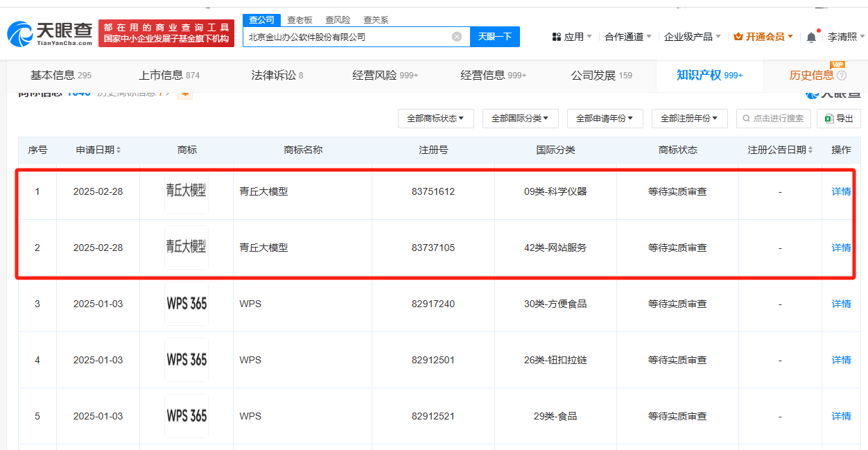
Task: Clear the company search box text
Action: point(457,37)
